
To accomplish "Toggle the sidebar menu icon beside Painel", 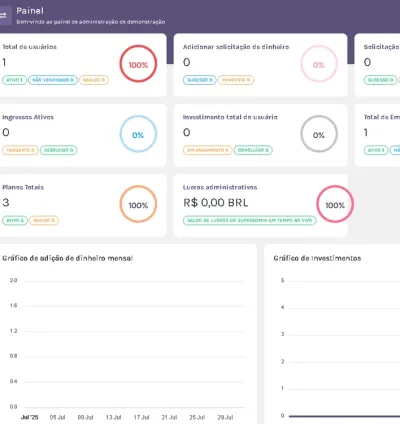I will (4, 16).
